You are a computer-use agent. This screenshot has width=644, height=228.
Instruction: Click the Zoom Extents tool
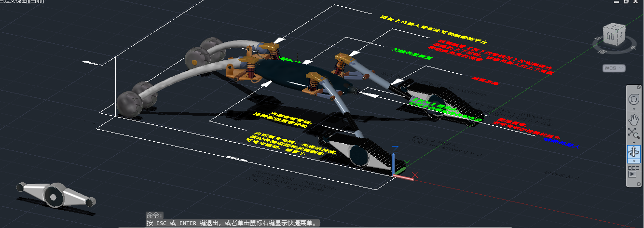(x=633, y=133)
